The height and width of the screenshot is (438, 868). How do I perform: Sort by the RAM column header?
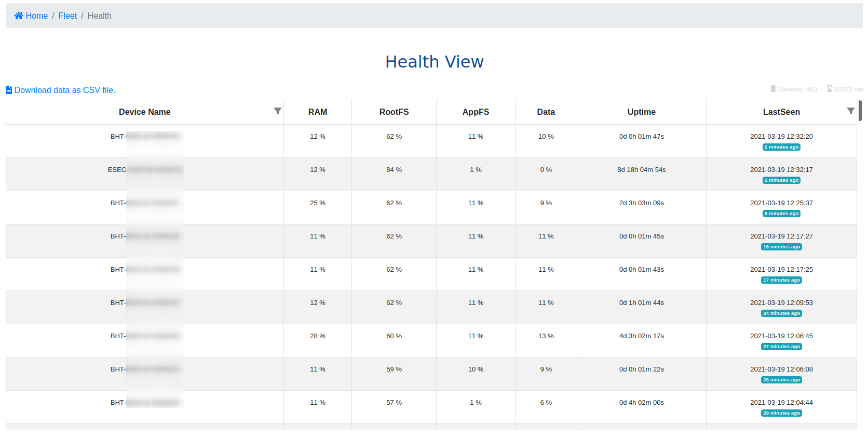(x=318, y=112)
